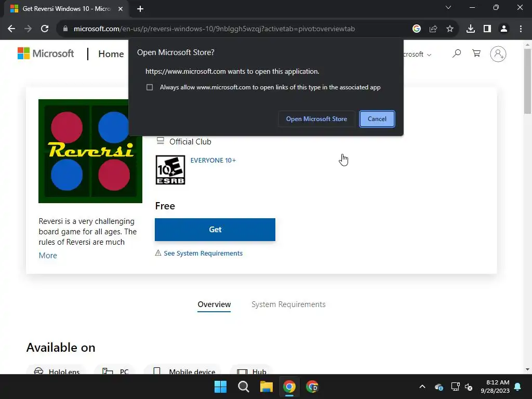532x399 pixels.
Task: Click the Official Club text
Action: [190, 141]
